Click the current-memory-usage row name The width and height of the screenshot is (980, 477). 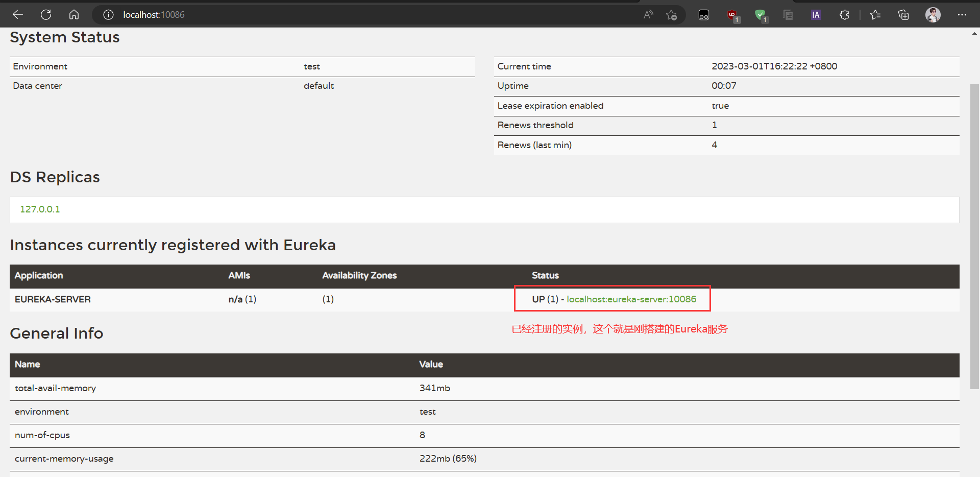64,459
